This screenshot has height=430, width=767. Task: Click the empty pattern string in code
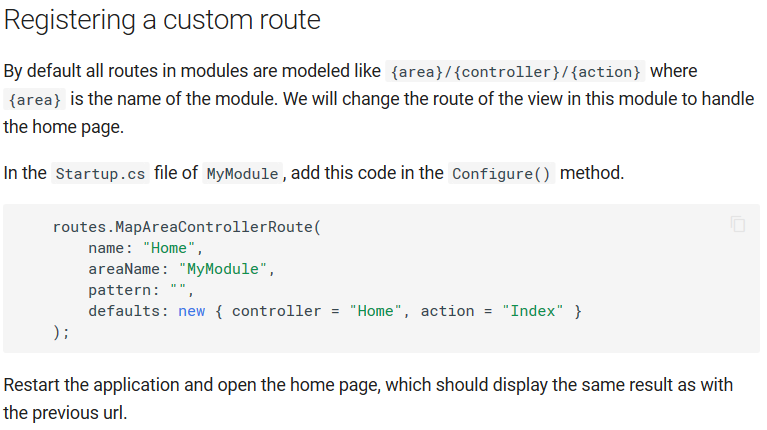click(178, 290)
